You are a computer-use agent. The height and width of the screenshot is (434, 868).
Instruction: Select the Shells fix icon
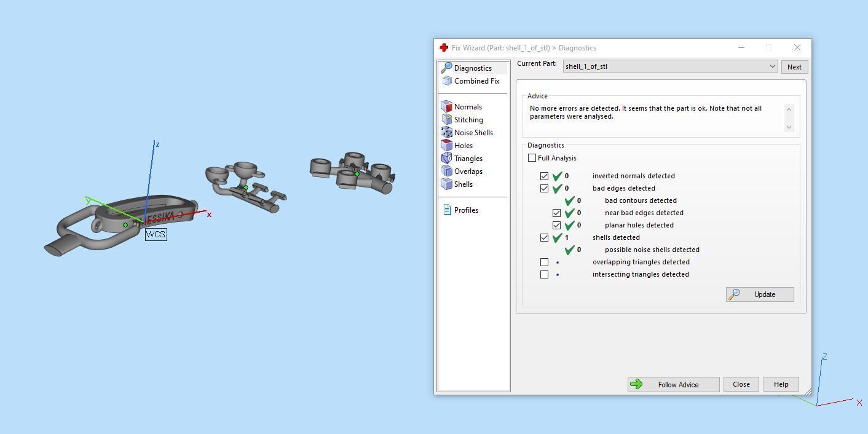pos(447,184)
